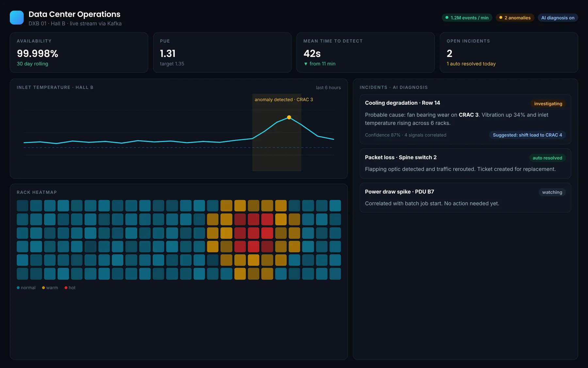Click the Mean Time to Detect 42s value
The height and width of the screenshot is (368, 588).
[x=312, y=53]
